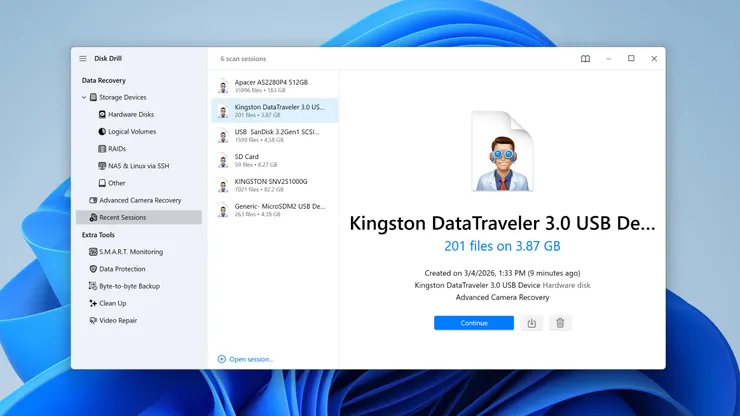Screen dimensions: 740x416
Task: Maximize the Disk Drill window
Action: click(631, 59)
